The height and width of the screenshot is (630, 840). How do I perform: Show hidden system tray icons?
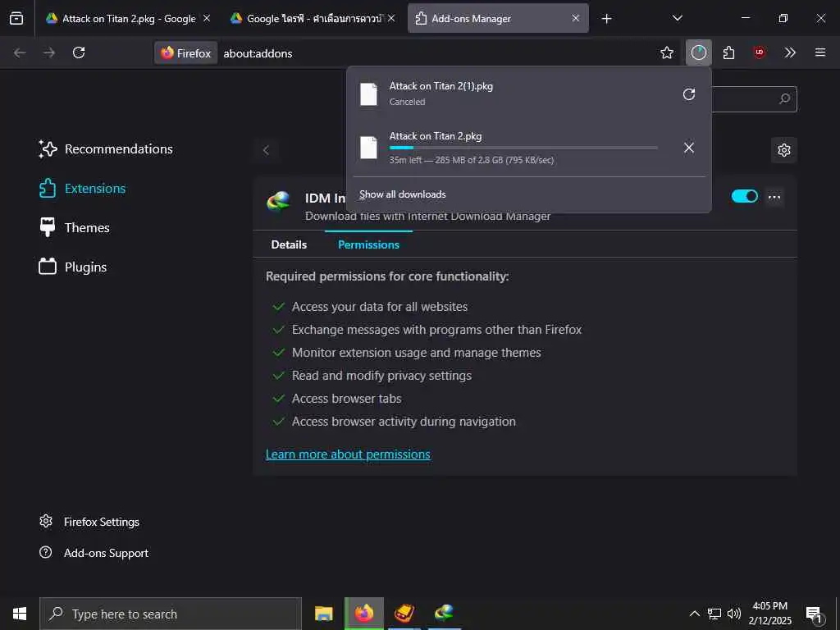pos(694,614)
